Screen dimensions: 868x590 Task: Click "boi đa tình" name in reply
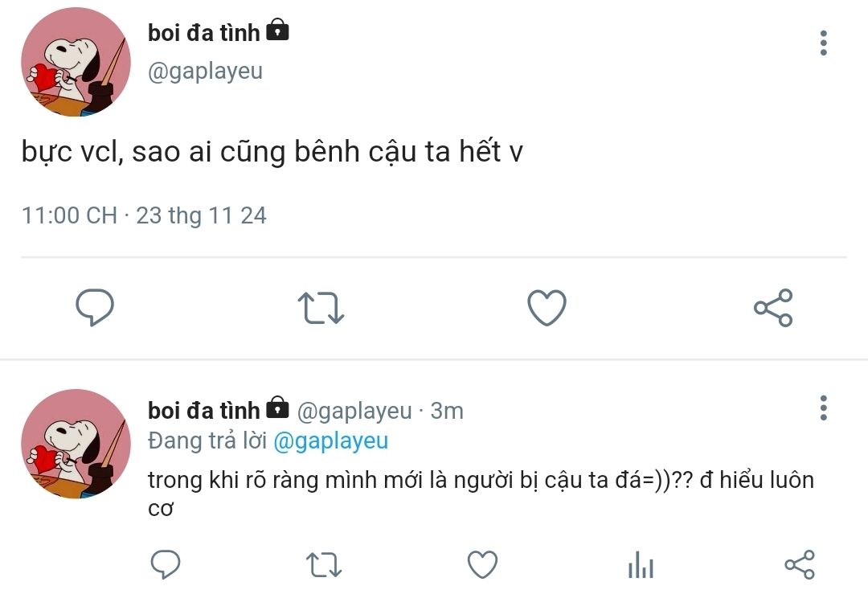204,411
